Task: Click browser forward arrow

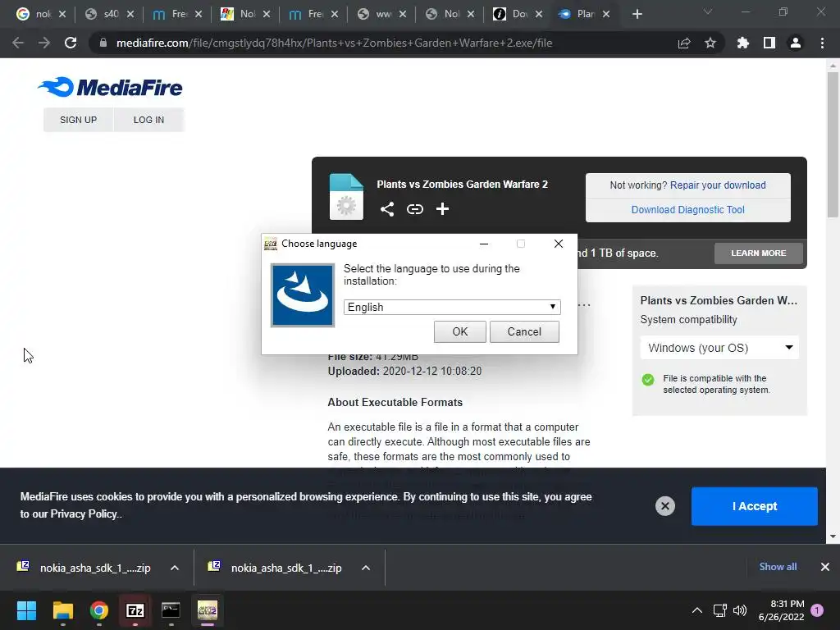Action: pos(44,43)
